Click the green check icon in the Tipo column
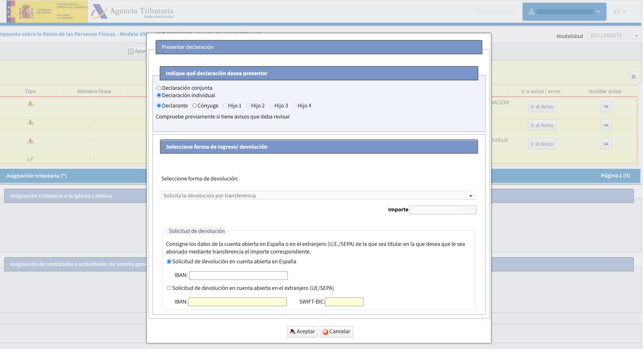 pyautogui.click(x=30, y=158)
